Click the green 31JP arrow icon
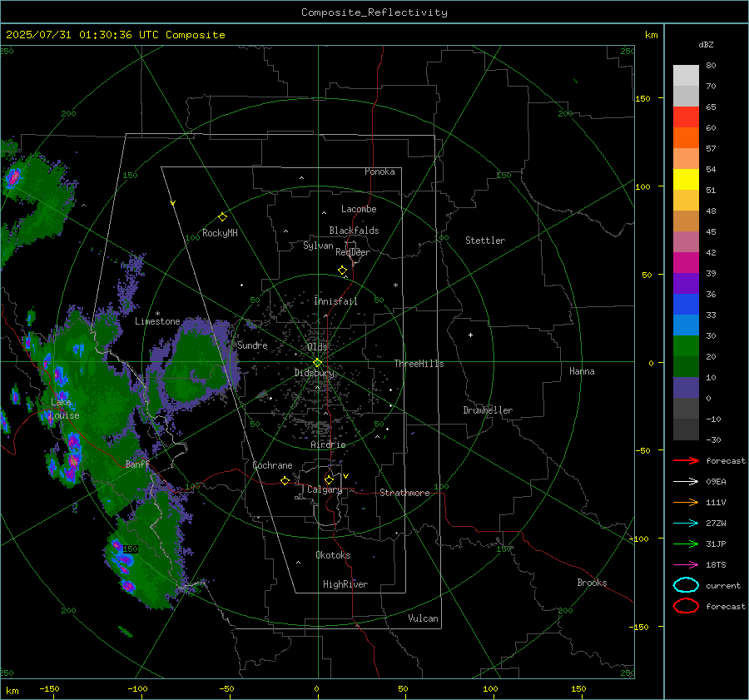 coord(686,544)
